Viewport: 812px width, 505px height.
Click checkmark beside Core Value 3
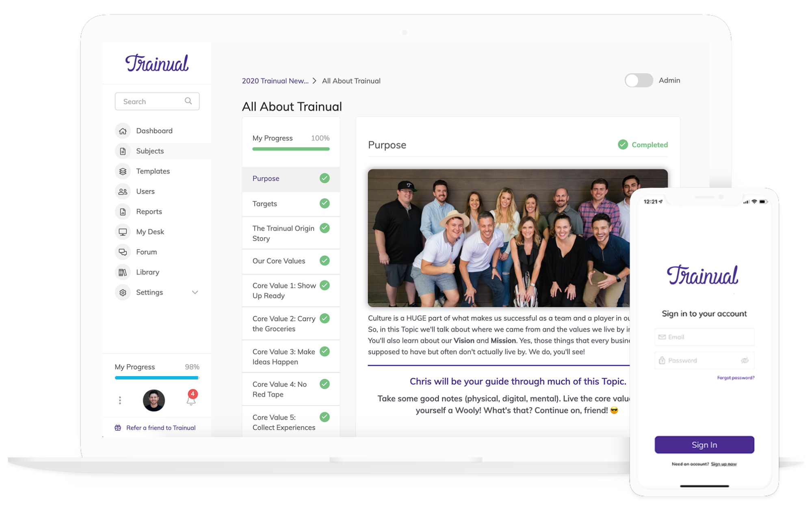tap(325, 351)
